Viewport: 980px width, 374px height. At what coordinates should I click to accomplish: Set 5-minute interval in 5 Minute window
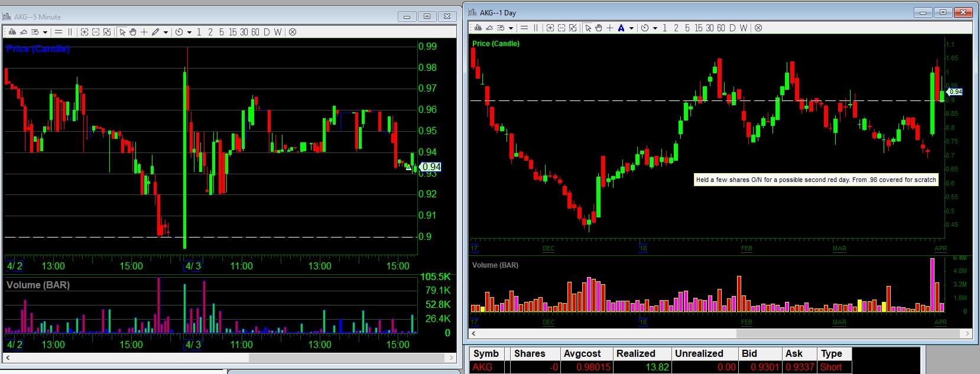(222, 32)
